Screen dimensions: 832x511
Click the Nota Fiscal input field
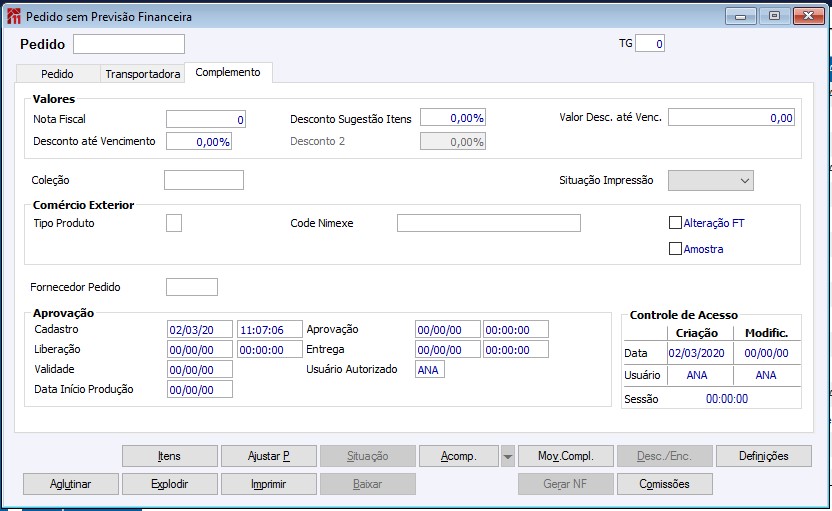click(206, 119)
